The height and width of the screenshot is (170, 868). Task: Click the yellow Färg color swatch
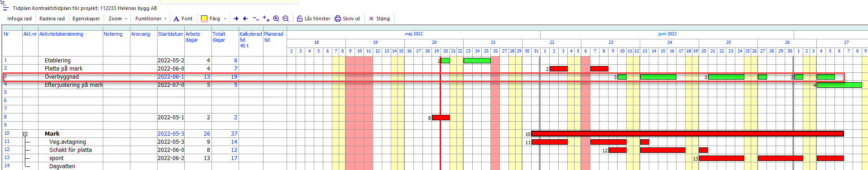204,19
